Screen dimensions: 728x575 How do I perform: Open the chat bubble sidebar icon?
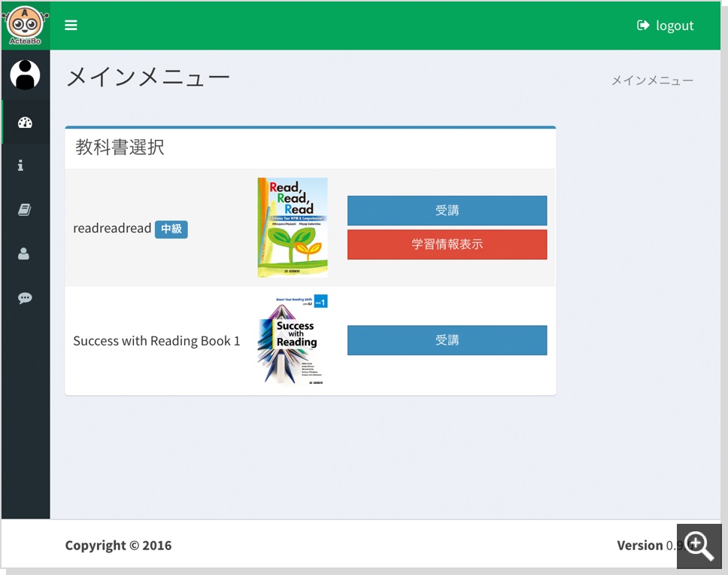25,298
